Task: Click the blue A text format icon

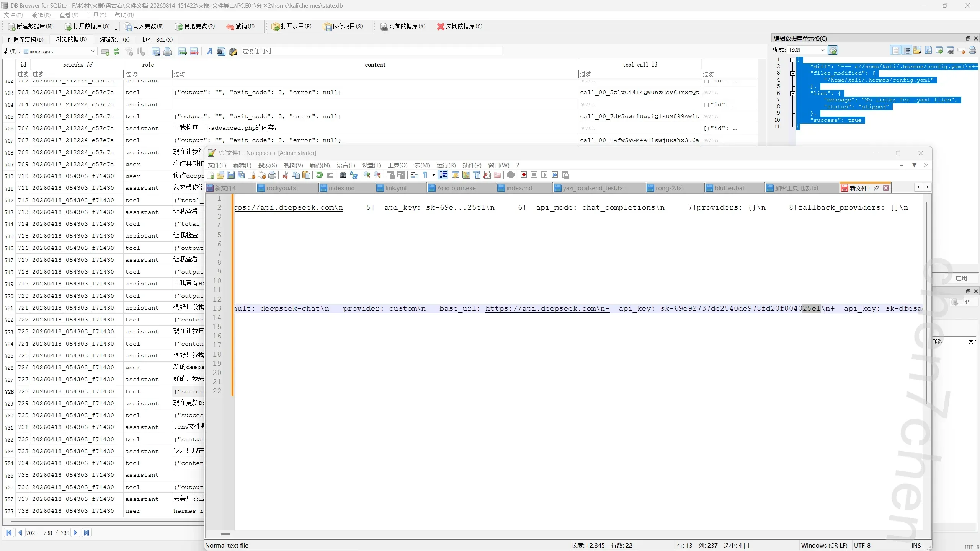Action: 209,51
